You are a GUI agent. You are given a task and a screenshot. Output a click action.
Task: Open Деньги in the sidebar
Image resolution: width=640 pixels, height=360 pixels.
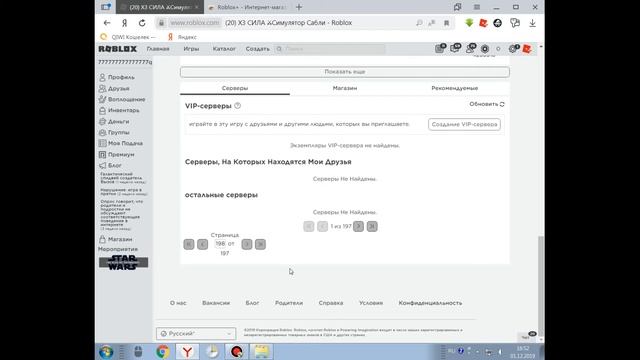[x=114, y=121]
